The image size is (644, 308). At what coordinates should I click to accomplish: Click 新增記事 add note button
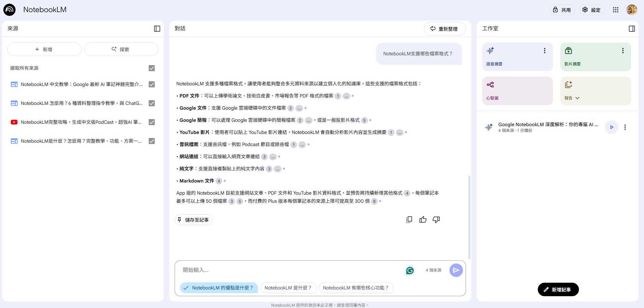(558, 289)
